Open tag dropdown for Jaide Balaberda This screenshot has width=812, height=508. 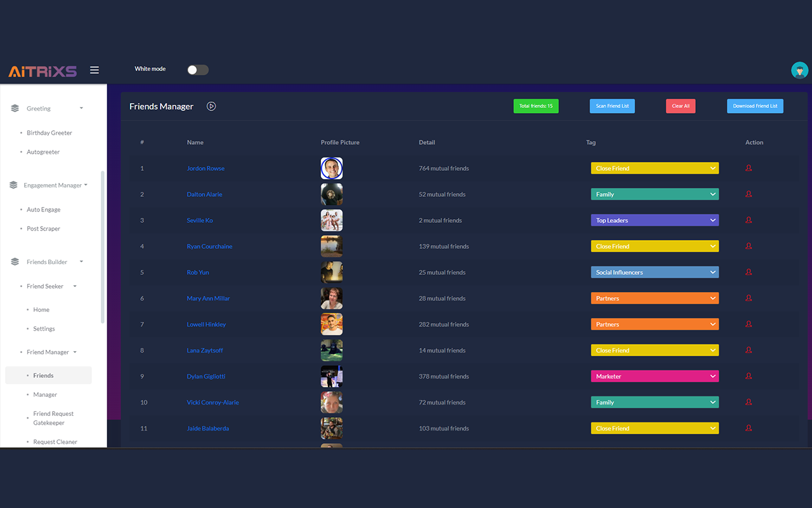655,429
